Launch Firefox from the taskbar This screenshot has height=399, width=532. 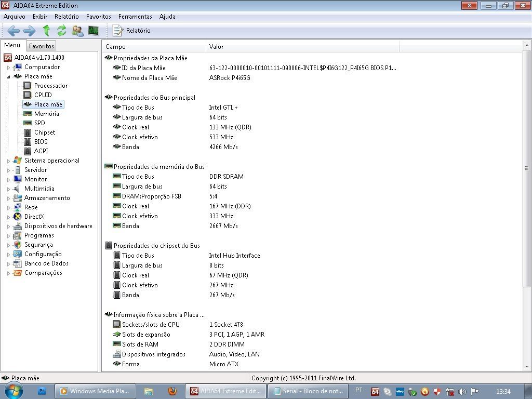pos(172,391)
